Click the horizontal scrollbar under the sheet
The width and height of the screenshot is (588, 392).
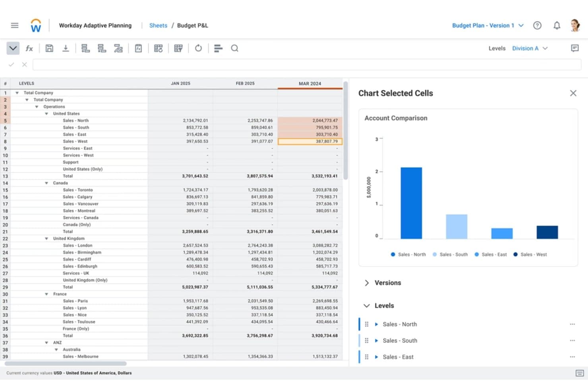coord(66,363)
